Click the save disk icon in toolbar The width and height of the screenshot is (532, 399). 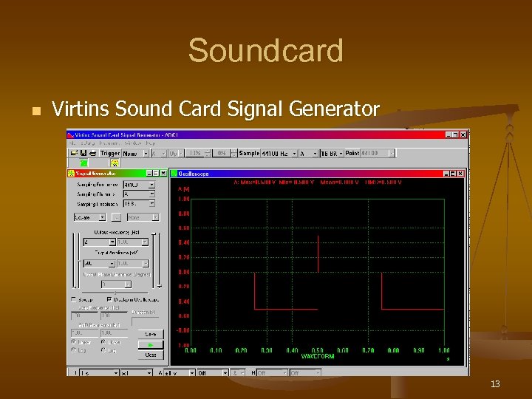(x=83, y=153)
